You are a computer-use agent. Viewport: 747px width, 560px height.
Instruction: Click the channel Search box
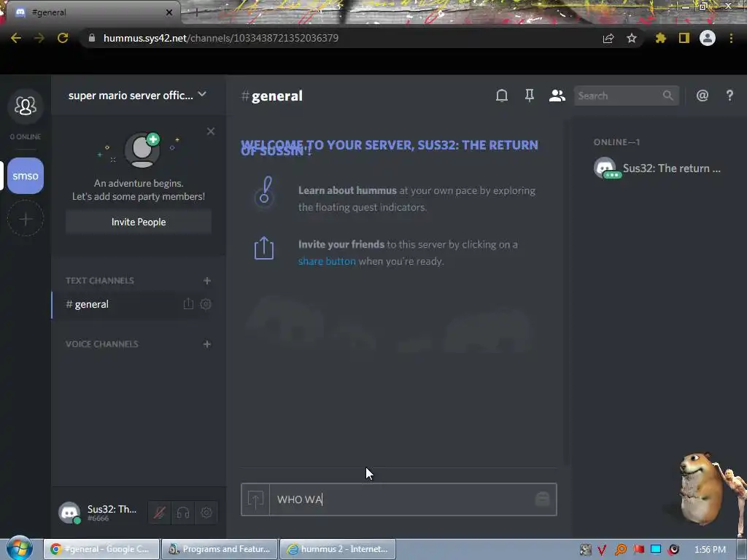click(x=626, y=96)
